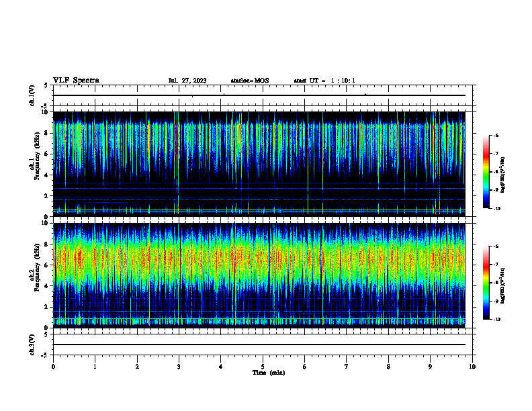
Task: Click the "ch.3(V)" waveform axis label
Action: click(32, 345)
